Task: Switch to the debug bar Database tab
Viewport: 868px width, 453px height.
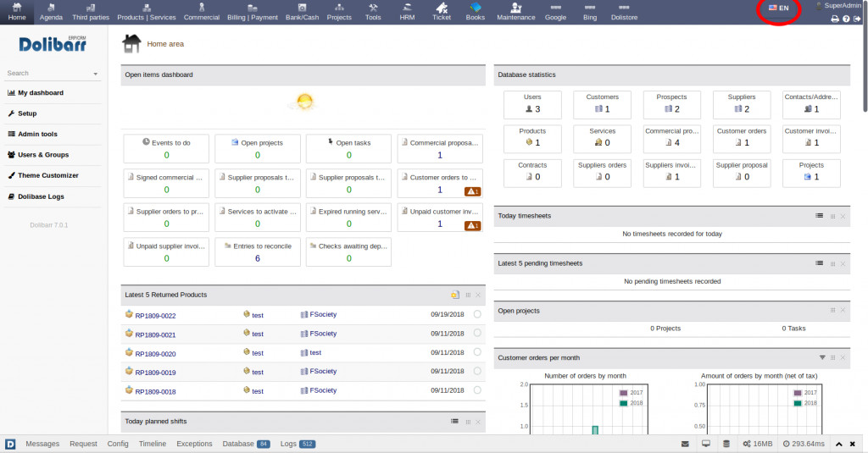Action: coord(238,444)
